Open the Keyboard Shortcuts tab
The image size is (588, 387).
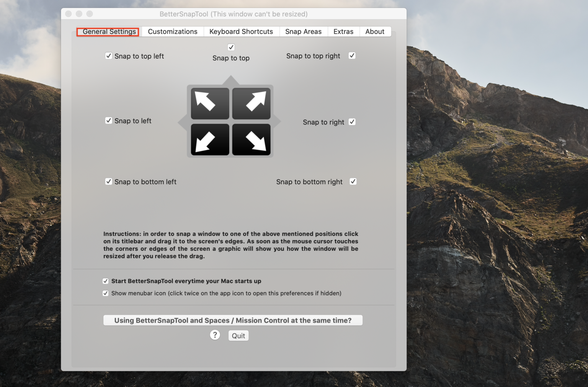click(241, 31)
